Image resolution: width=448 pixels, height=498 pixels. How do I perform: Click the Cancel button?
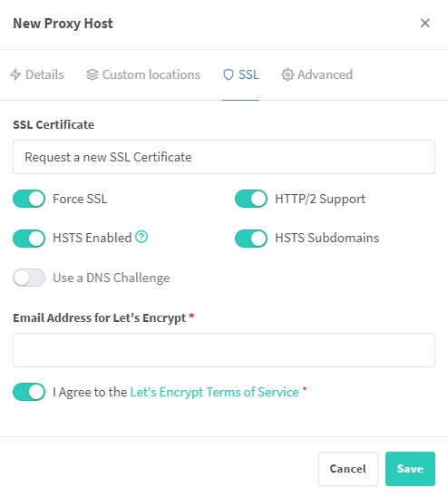click(x=348, y=469)
